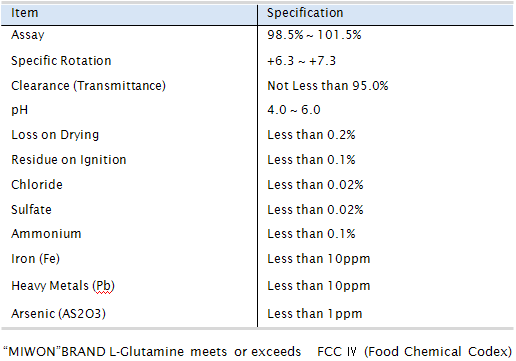Select the Clearance (Transmittance) cell
Viewport: 516px width, 361px height.
pyautogui.click(x=88, y=86)
